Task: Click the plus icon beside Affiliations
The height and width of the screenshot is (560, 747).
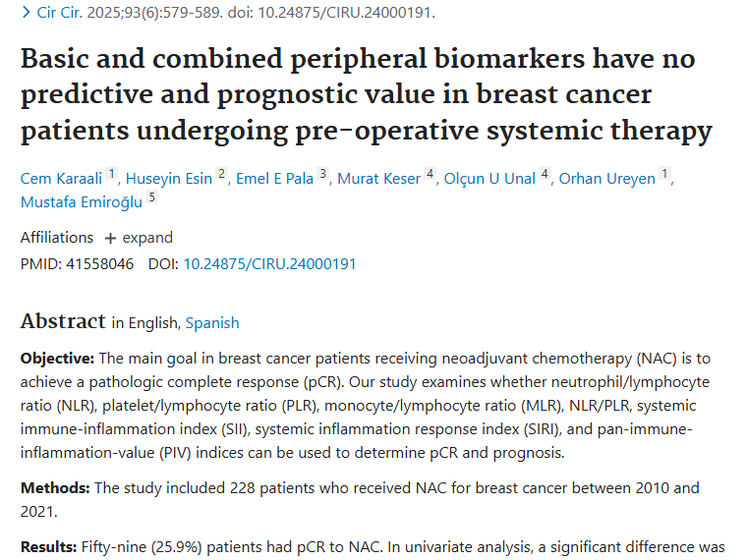Action: click(x=110, y=238)
